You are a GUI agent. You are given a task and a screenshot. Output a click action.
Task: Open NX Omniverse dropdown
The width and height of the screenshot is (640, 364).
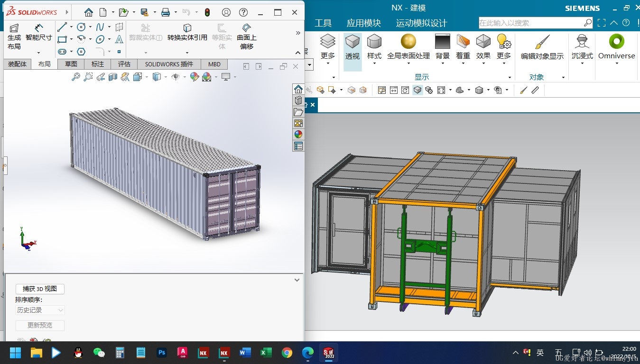tap(617, 64)
